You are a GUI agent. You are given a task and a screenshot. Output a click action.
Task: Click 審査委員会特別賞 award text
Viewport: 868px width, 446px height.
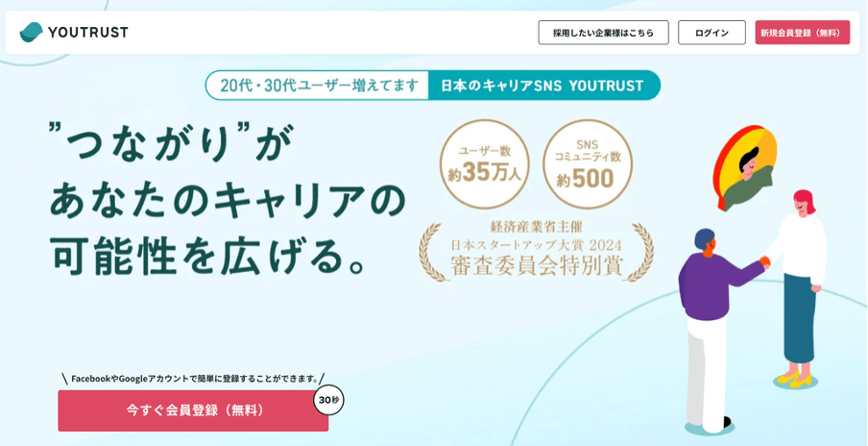[x=536, y=266]
